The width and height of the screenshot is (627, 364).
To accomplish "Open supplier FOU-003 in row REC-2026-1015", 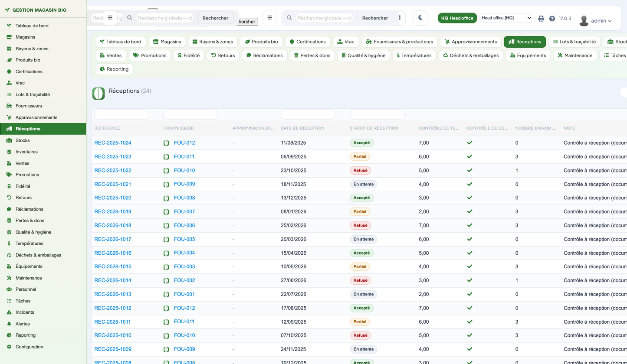I will click(x=184, y=266).
